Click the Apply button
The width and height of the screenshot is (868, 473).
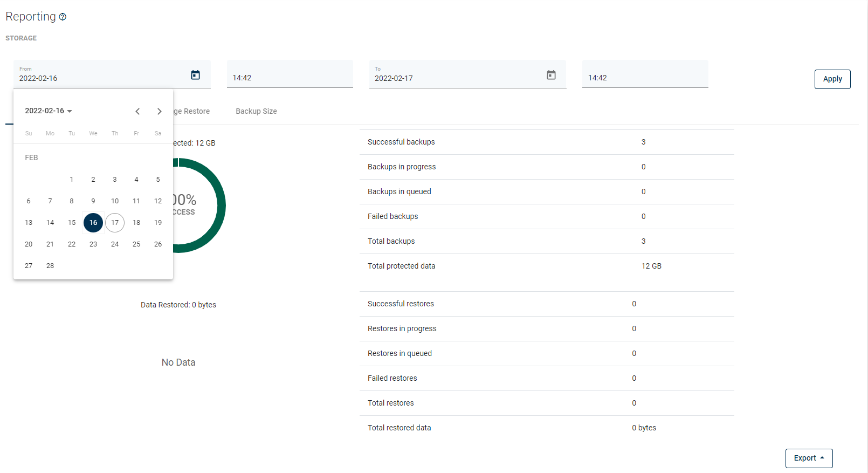click(832, 79)
